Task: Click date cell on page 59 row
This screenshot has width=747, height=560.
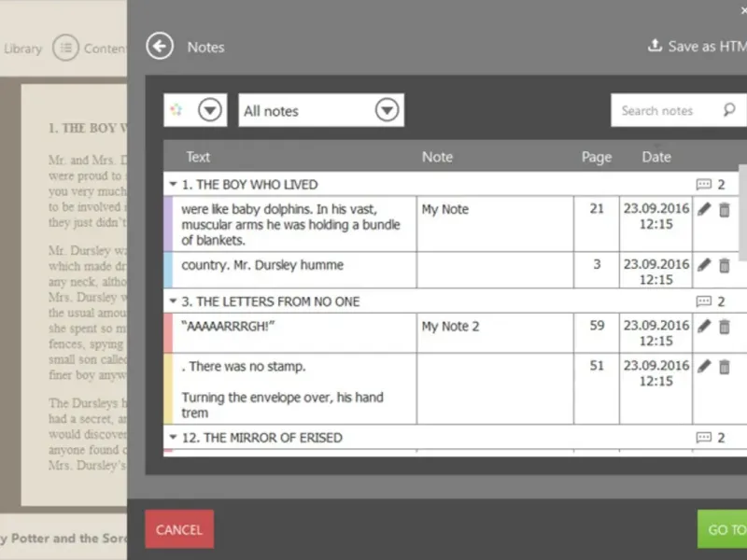Action: point(656,333)
